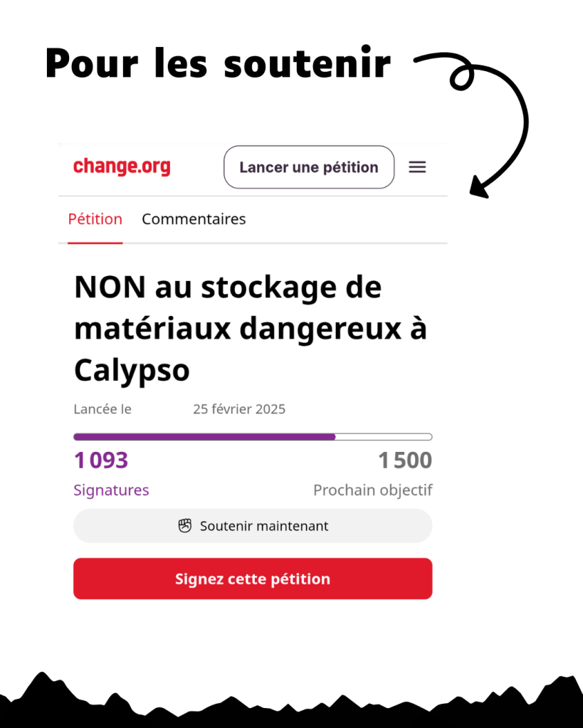Click the raised fist icon
Viewport: 583px width, 728px height.
pyautogui.click(x=185, y=526)
